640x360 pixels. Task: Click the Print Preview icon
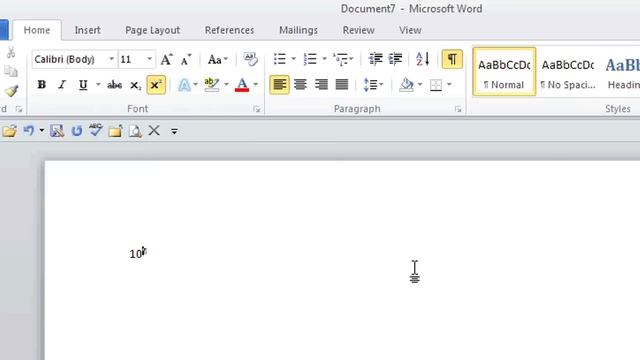(x=135, y=131)
